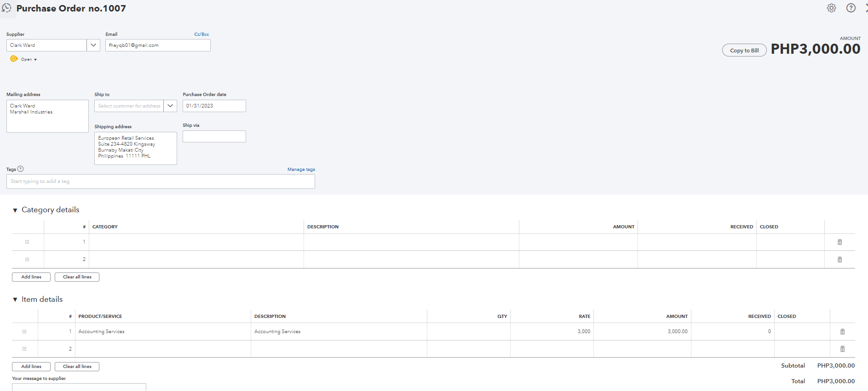Image resolution: width=868 pixels, height=391 pixels.
Task: Grab drag handle of Accounting Services row
Action: 24,332
